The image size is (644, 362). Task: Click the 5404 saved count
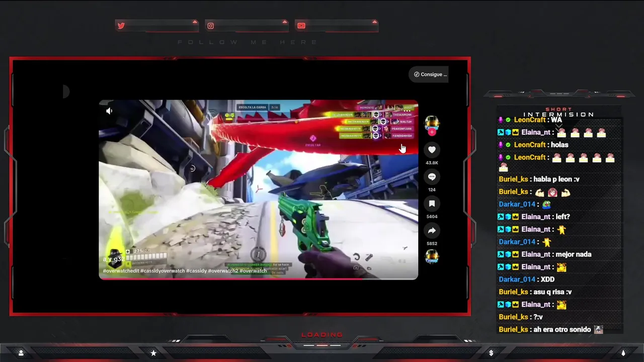(x=432, y=217)
